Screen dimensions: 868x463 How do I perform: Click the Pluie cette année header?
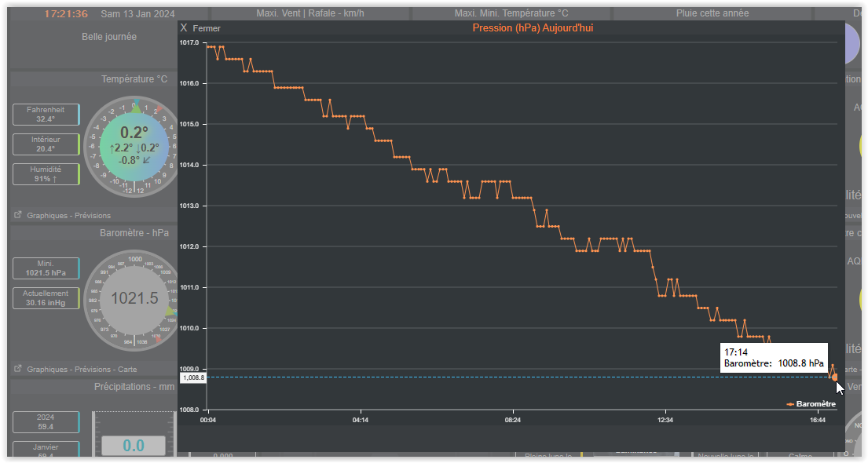[712, 13]
